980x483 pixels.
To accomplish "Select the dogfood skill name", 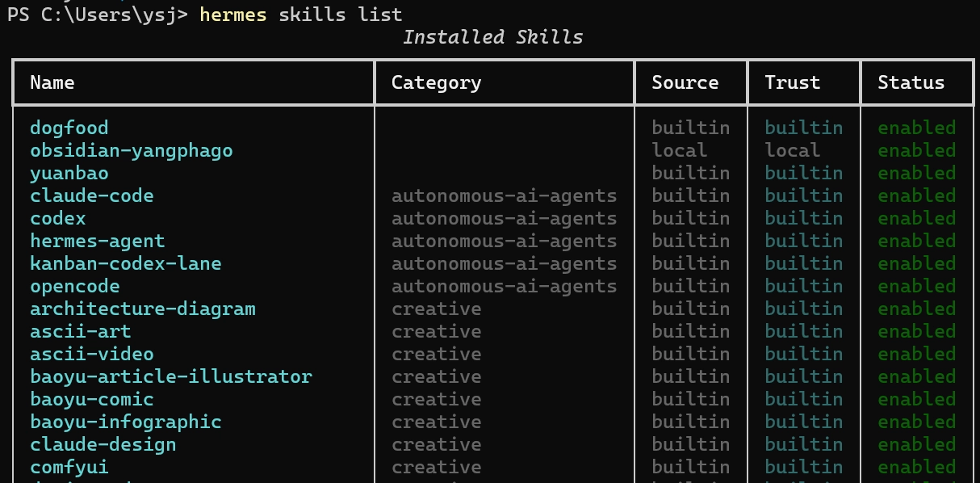I will [x=69, y=128].
